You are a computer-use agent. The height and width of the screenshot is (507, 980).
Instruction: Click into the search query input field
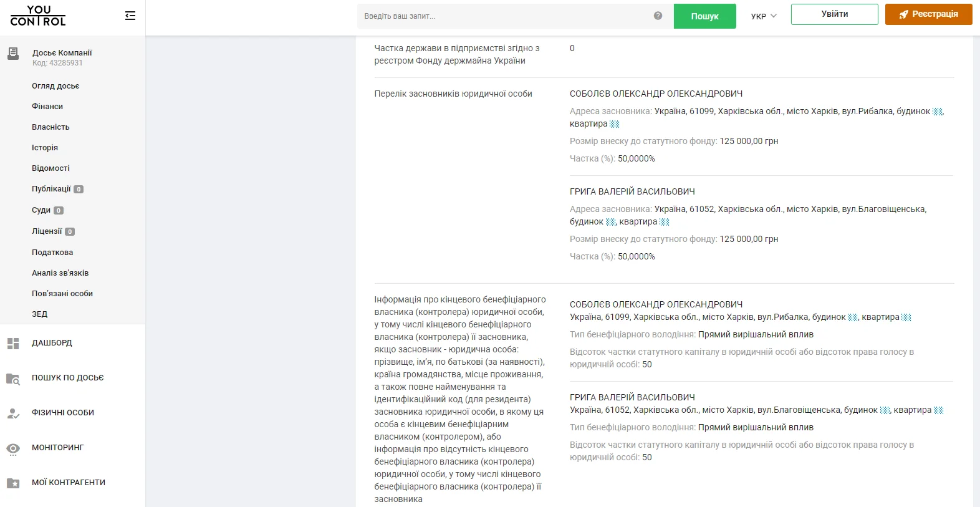point(505,16)
